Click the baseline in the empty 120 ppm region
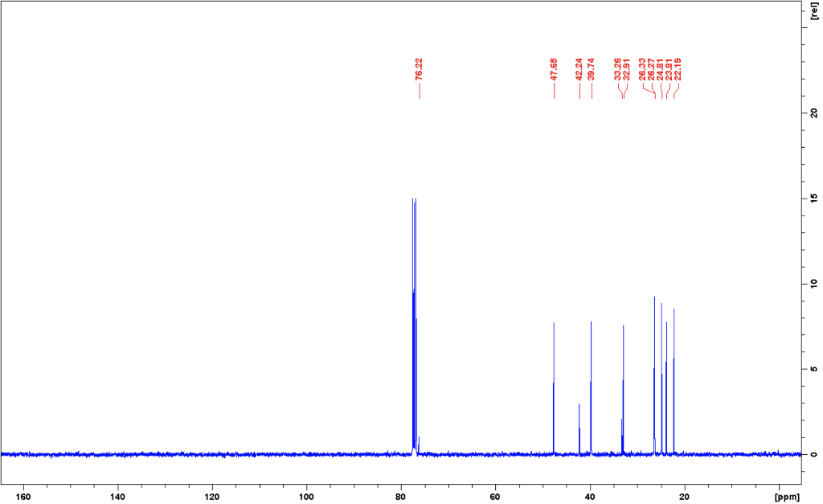This screenshot has width=823, height=504. pyautogui.click(x=211, y=454)
